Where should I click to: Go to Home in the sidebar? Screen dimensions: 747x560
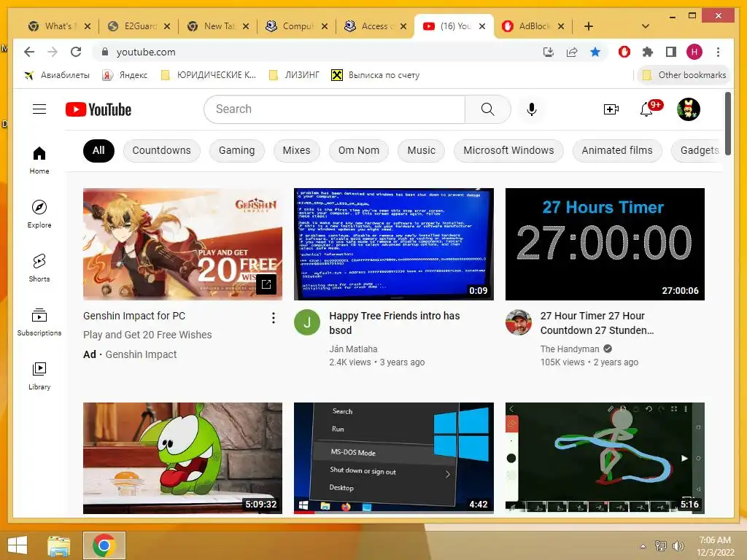pyautogui.click(x=39, y=160)
